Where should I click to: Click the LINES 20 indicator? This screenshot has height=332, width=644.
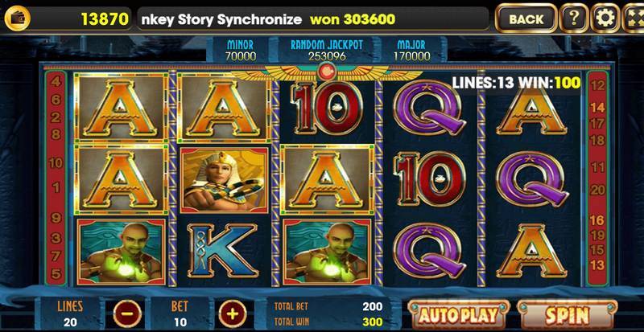point(70,314)
